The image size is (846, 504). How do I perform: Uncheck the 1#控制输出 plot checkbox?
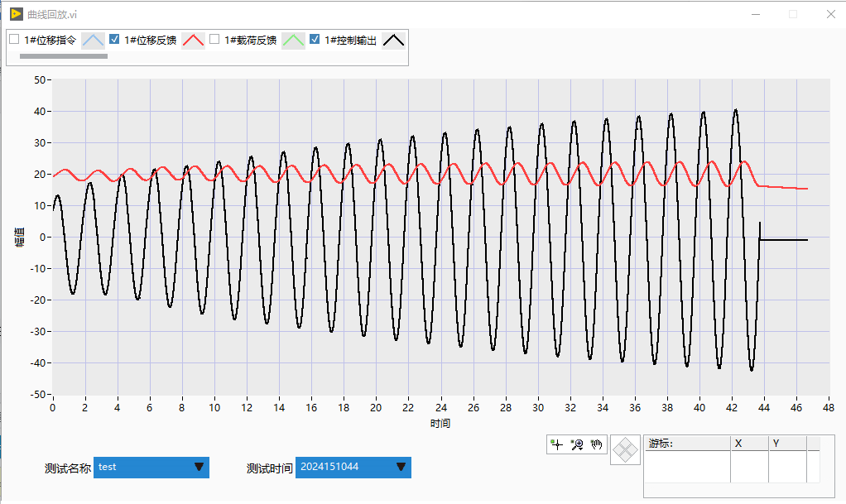point(315,39)
